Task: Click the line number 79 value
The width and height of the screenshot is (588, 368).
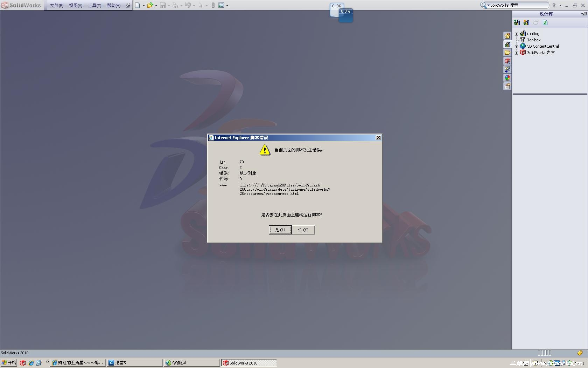Action: tap(241, 162)
